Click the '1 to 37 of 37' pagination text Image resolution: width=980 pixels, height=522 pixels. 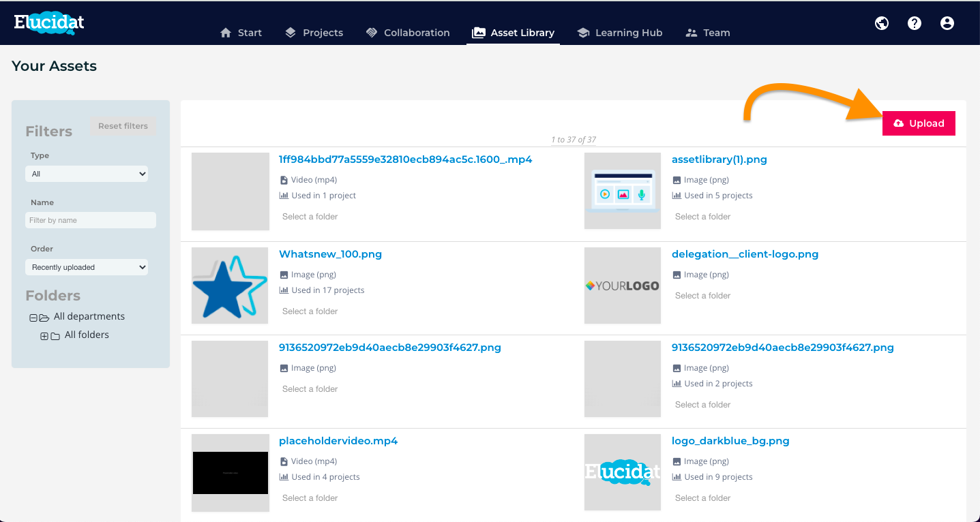coord(574,140)
